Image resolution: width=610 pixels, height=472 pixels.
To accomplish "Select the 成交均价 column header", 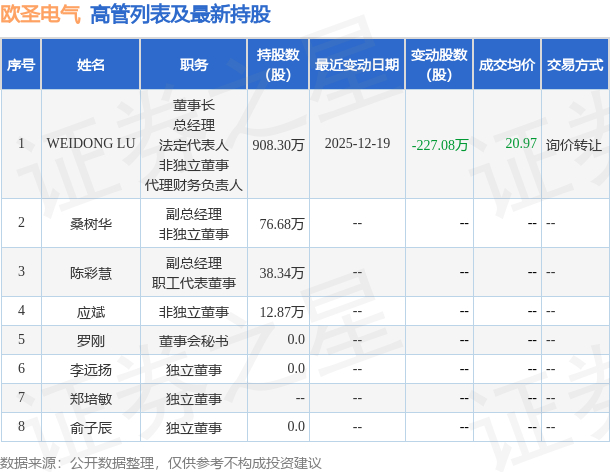I will pos(507,65).
